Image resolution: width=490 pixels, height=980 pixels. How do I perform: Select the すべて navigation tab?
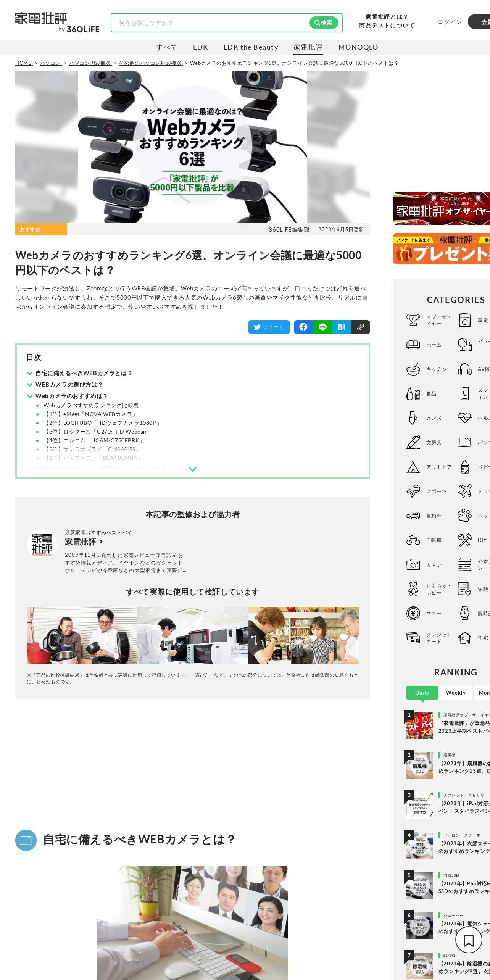(x=166, y=47)
